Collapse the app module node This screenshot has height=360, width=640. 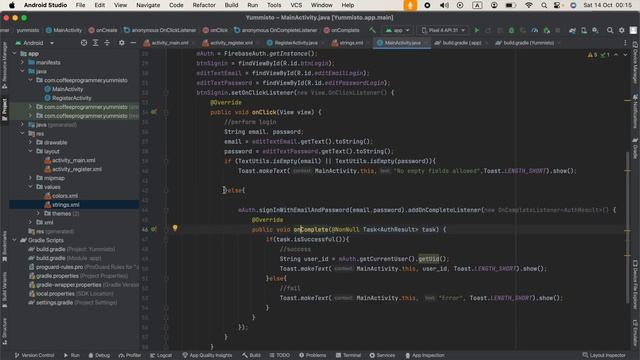(x=14, y=53)
